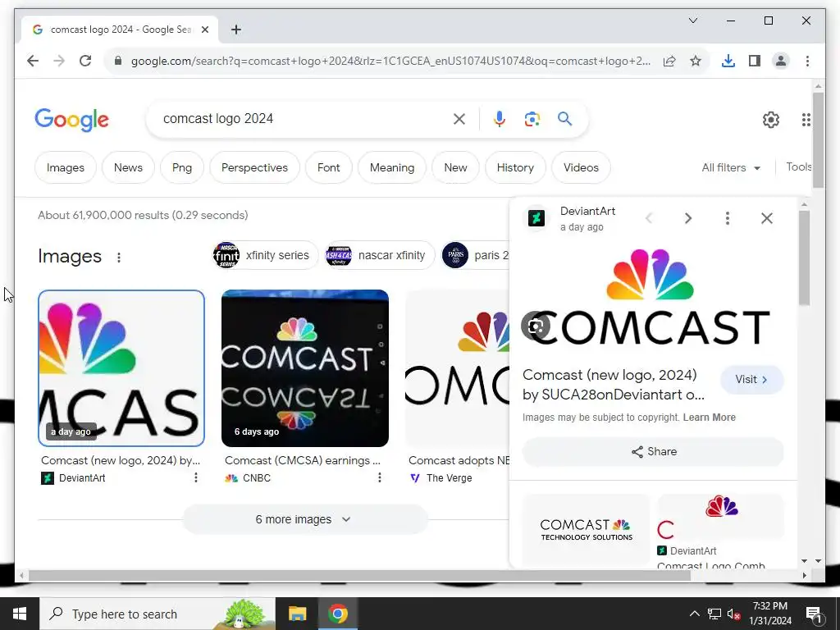Open the Google apps grid
This screenshot has width=840, height=630.
coord(806,120)
